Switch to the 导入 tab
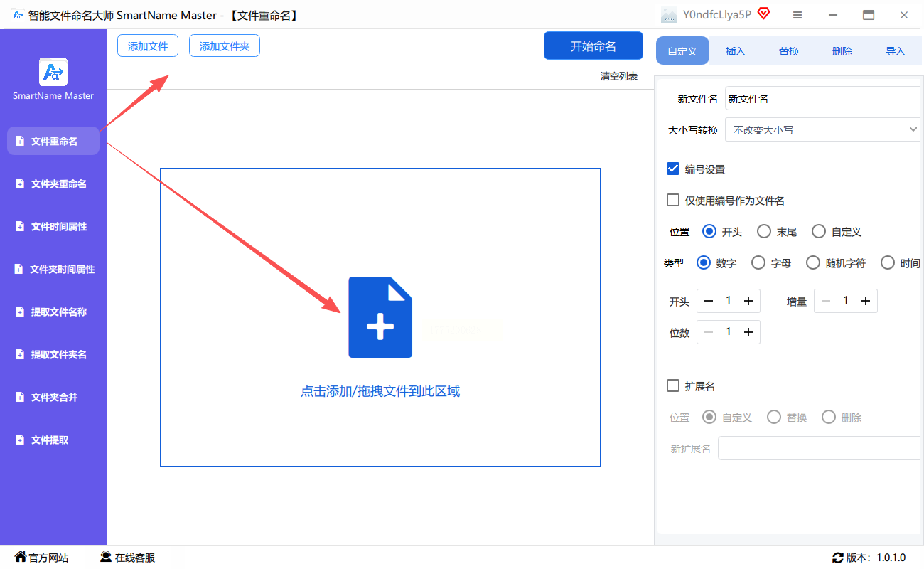Viewport: 924px width, 569px height. (x=896, y=51)
